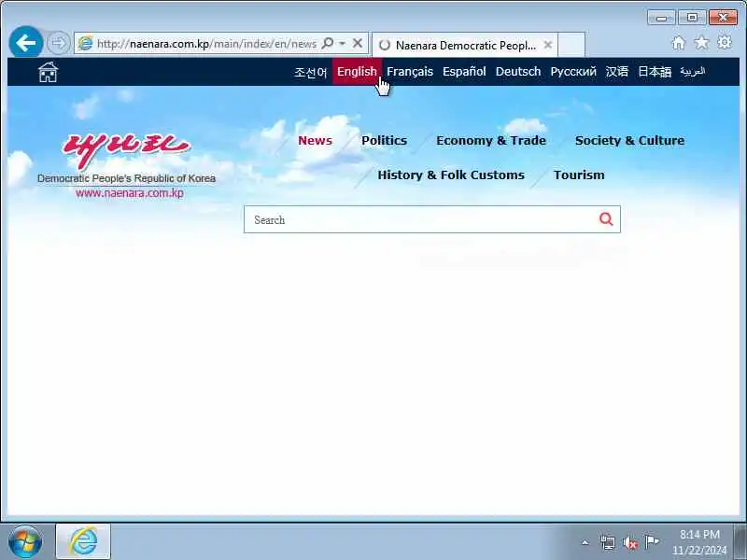This screenshot has height=560, width=747.
Task: Open the Economy & Trade section
Action: tap(491, 141)
